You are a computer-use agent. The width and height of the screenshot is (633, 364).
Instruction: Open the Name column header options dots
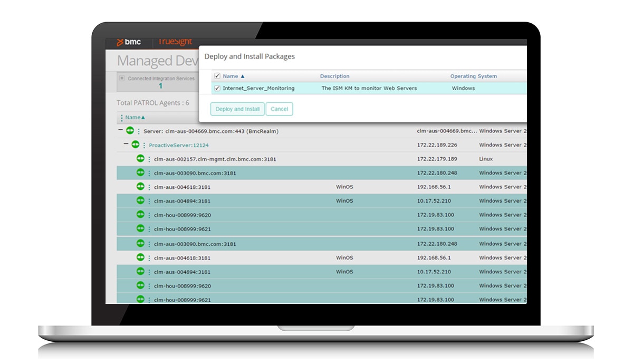click(121, 118)
